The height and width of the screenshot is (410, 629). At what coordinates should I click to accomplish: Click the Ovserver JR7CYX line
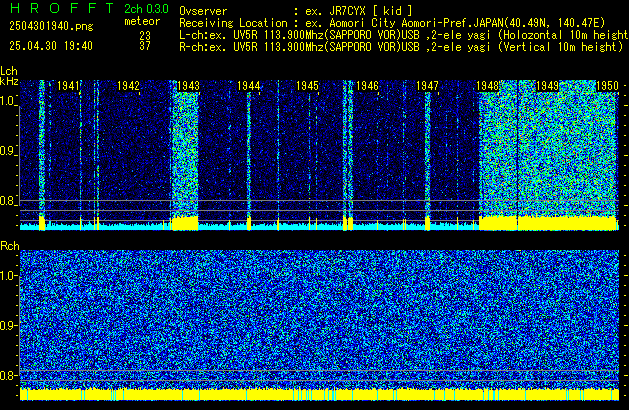[x=296, y=11]
